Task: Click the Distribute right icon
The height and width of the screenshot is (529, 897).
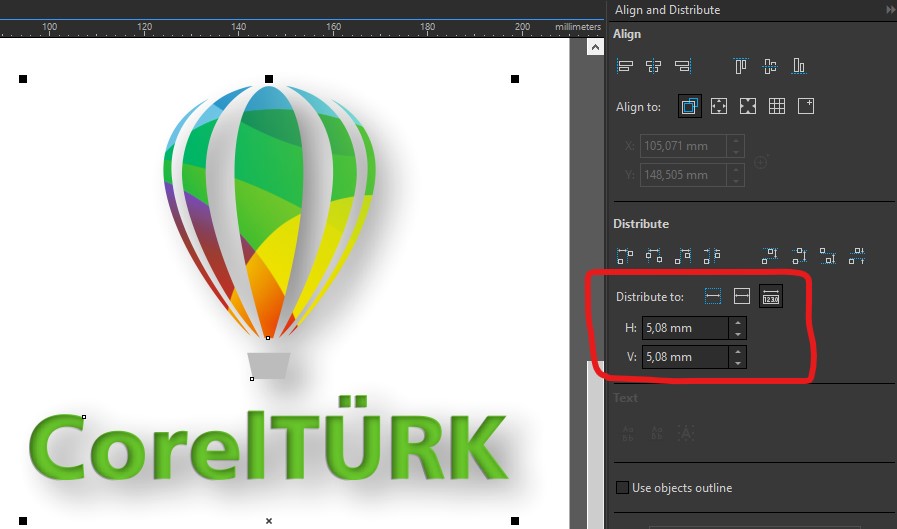Action: pos(683,256)
